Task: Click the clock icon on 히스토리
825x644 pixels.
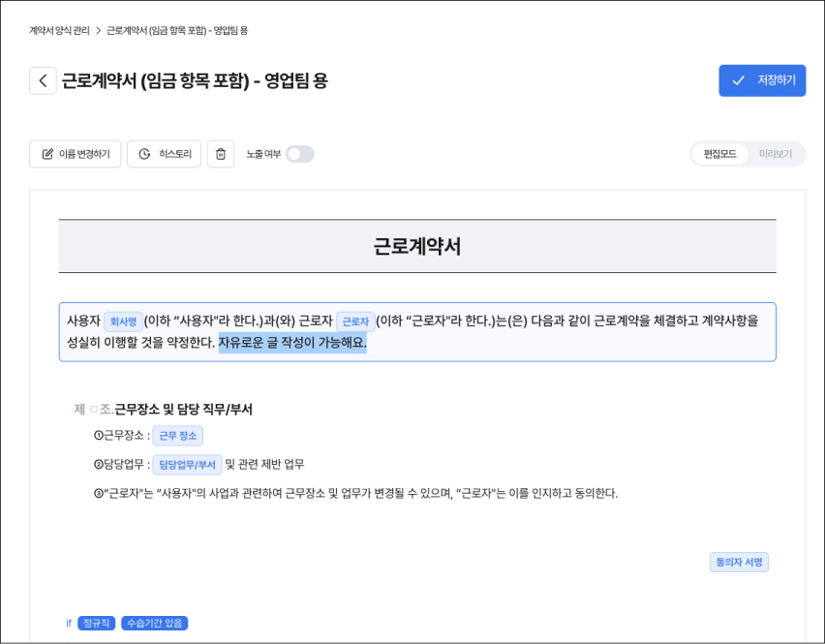Action: tap(144, 154)
